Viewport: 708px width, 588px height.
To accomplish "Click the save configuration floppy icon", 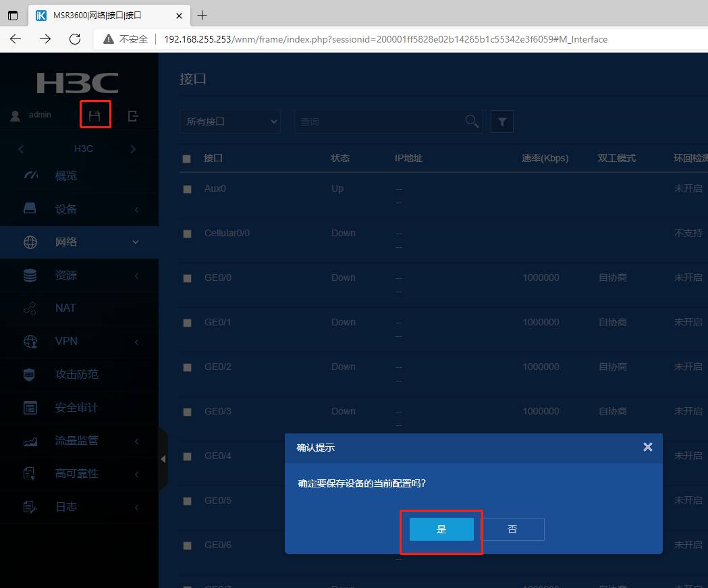I will tap(94, 116).
